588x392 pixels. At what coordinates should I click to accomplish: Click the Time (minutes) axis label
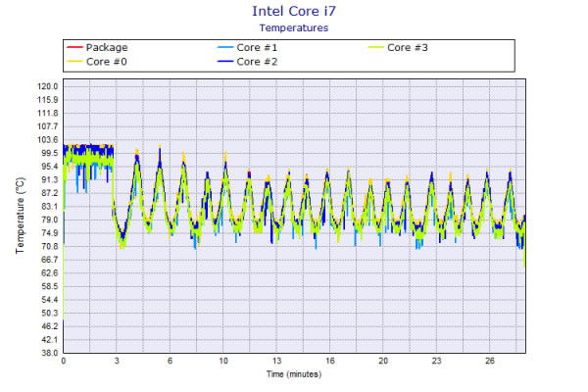point(294,374)
